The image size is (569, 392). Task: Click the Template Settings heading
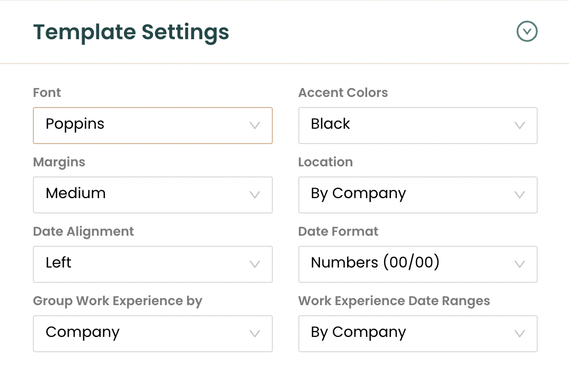131,32
